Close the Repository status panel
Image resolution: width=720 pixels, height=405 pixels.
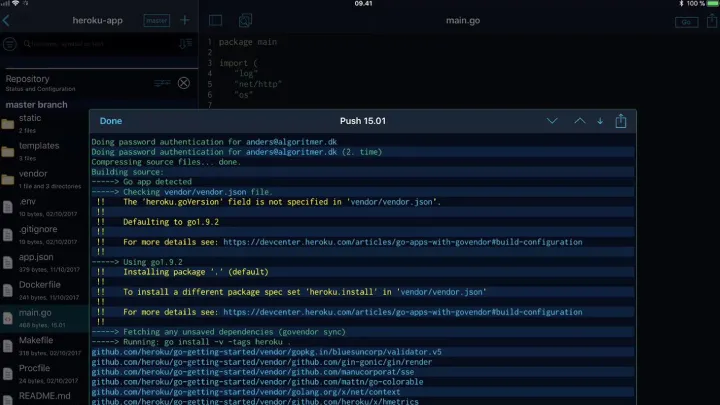pyautogui.click(x=184, y=83)
